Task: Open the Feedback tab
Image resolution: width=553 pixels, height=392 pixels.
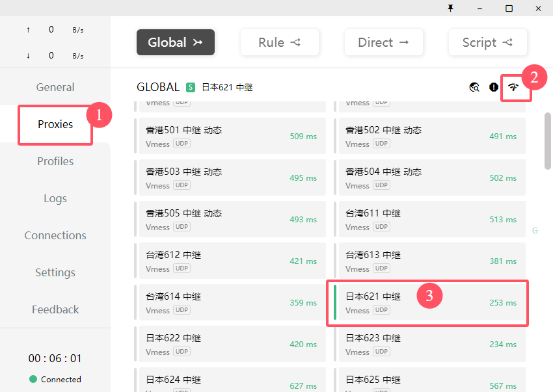Action: coord(55,309)
